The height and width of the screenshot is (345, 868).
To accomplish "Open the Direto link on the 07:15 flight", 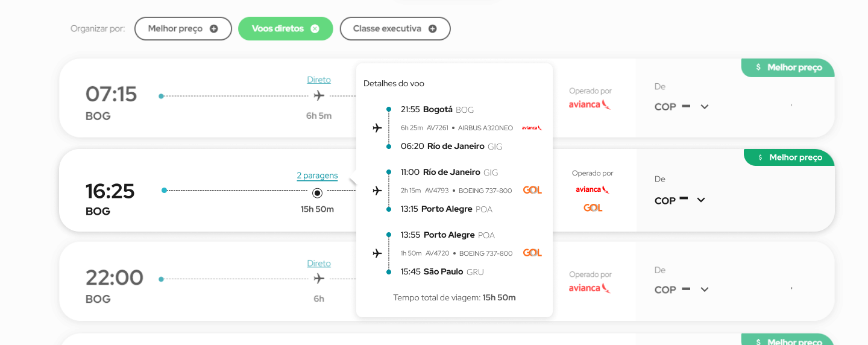I will pyautogui.click(x=319, y=80).
